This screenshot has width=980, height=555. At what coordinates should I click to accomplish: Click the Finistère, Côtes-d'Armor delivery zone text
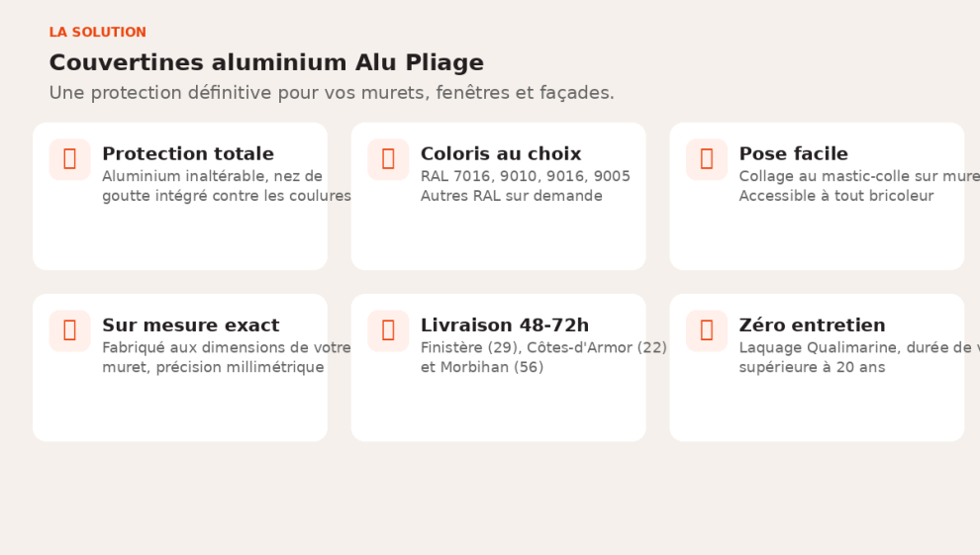coord(543,348)
